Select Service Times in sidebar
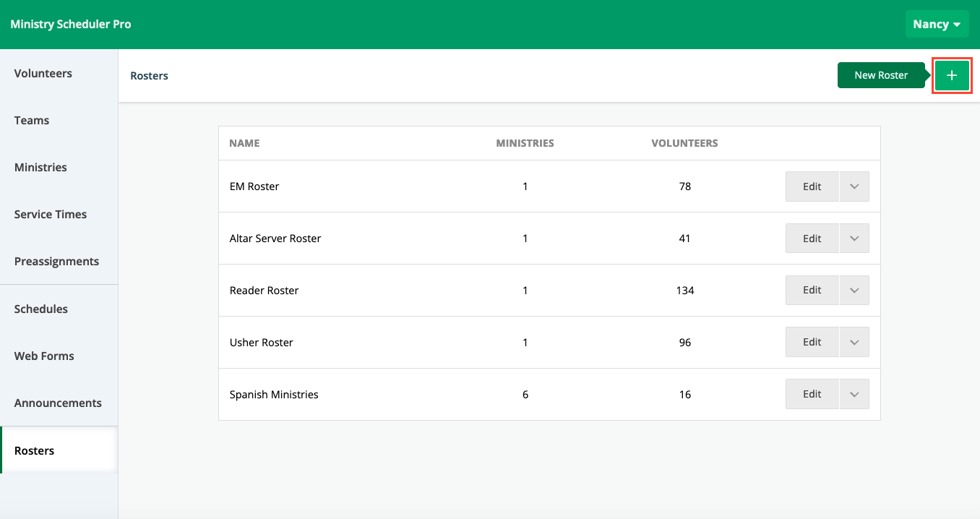 [x=51, y=215]
